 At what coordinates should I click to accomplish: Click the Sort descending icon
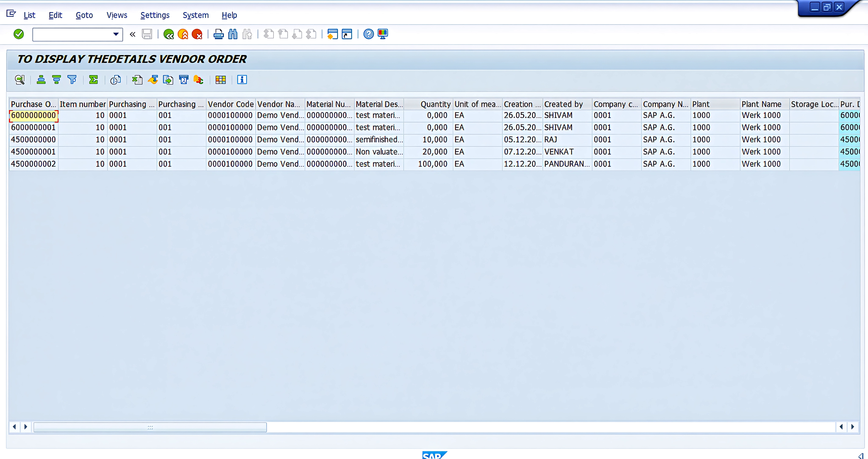click(x=56, y=80)
